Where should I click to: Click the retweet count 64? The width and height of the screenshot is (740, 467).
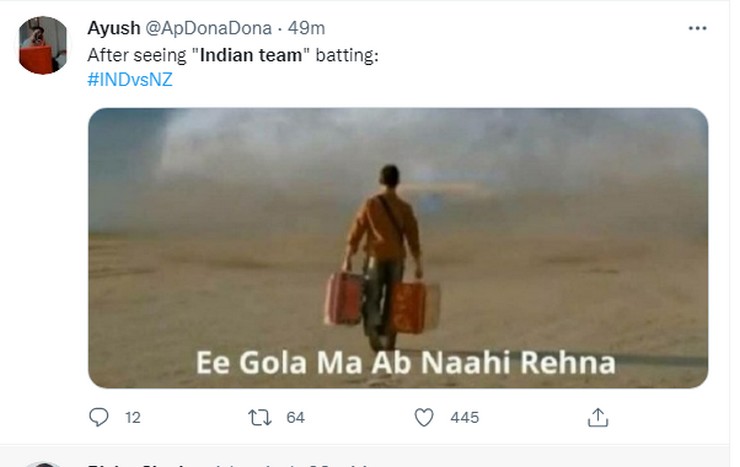295,418
